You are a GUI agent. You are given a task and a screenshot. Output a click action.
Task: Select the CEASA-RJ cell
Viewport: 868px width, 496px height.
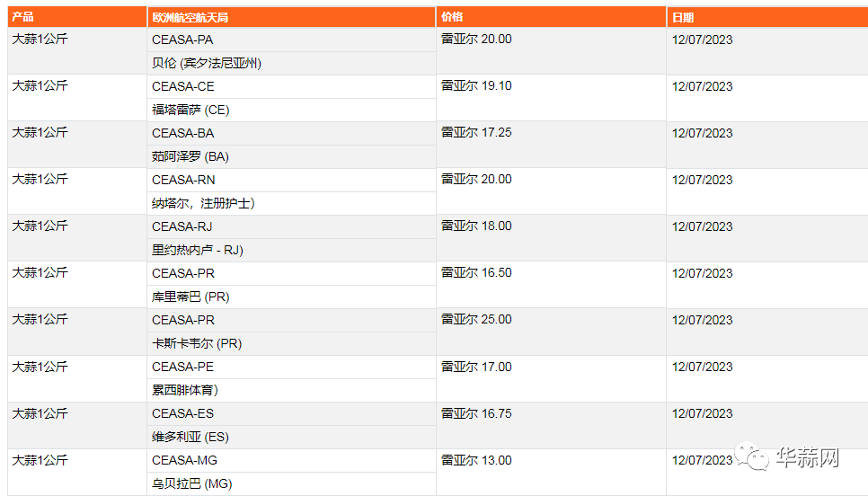[x=291, y=227]
